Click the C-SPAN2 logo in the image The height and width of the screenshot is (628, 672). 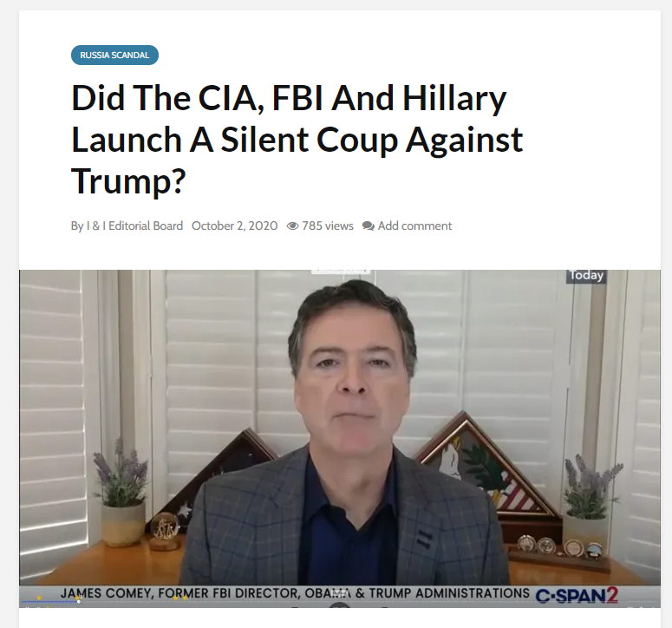point(577,595)
